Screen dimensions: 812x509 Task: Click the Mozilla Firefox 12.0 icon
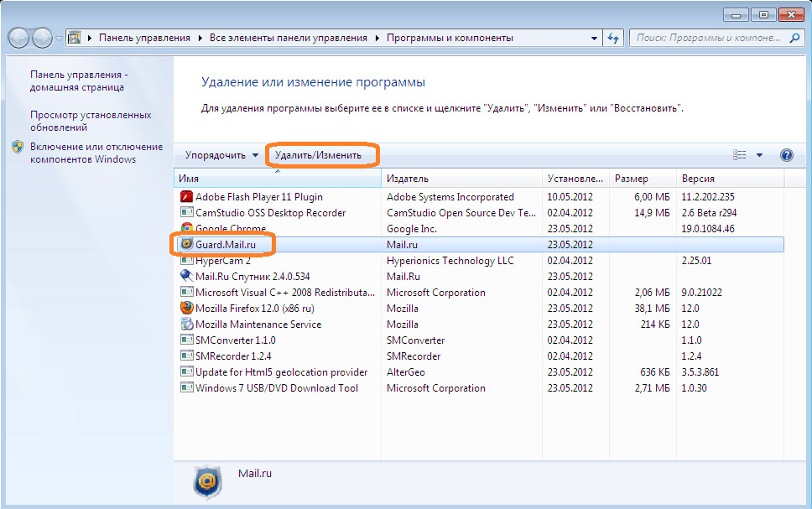(187, 309)
